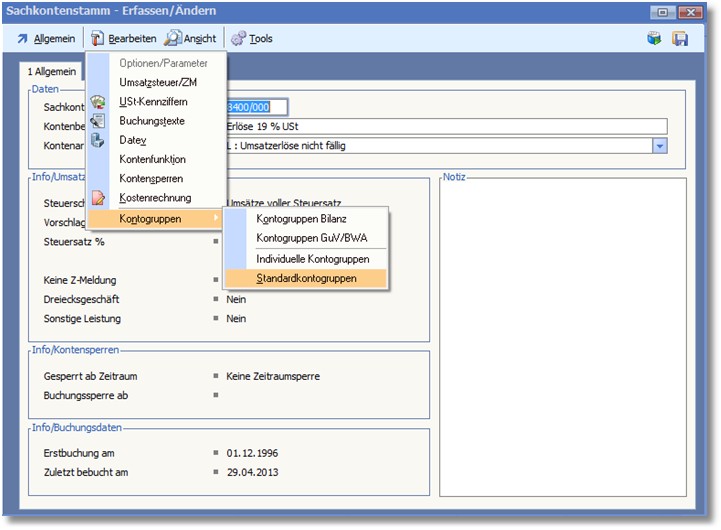Open the Kontenart dropdown arrow
Viewport: 721px width, 530px height.
pyautogui.click(x=659, y=146)
